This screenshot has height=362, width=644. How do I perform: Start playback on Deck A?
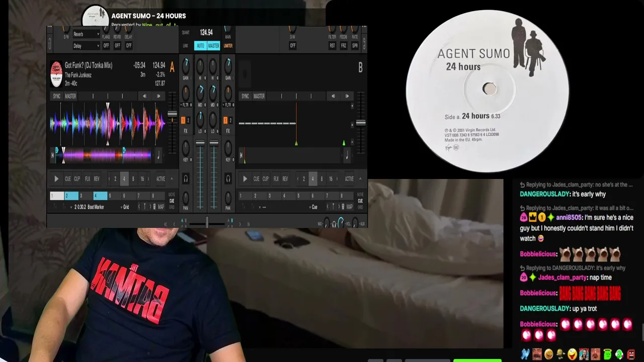(x=56, y=179)
